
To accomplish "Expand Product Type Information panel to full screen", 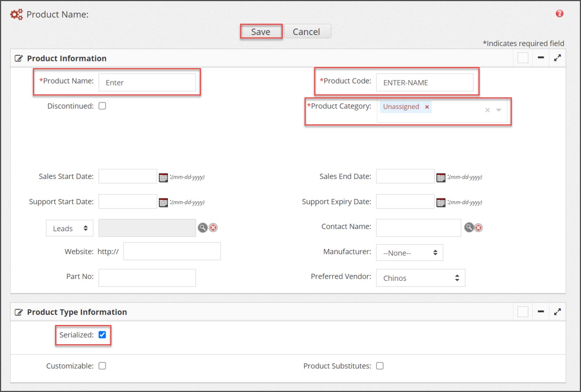I will (x=557, y=312).
